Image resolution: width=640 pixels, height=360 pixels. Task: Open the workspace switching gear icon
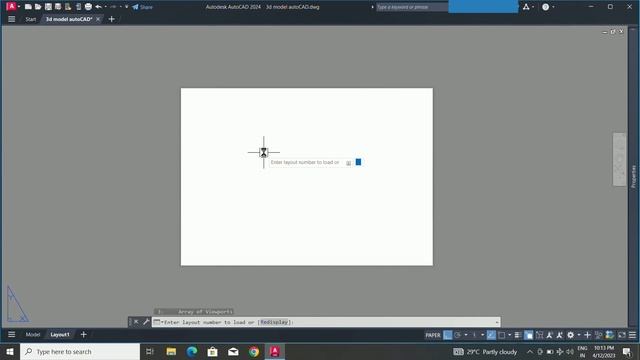(x=571, y=335)
